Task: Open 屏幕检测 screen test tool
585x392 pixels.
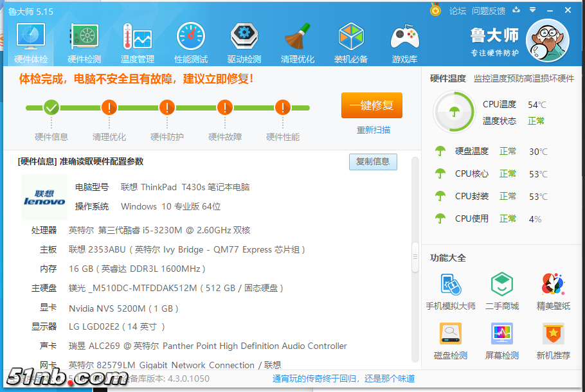Action: (x=501, y=341)
